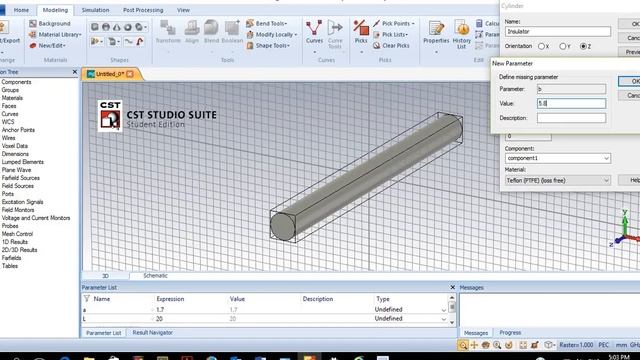Open the New/Edit material dropdown

pyautogui.click(x=47, y=46)
